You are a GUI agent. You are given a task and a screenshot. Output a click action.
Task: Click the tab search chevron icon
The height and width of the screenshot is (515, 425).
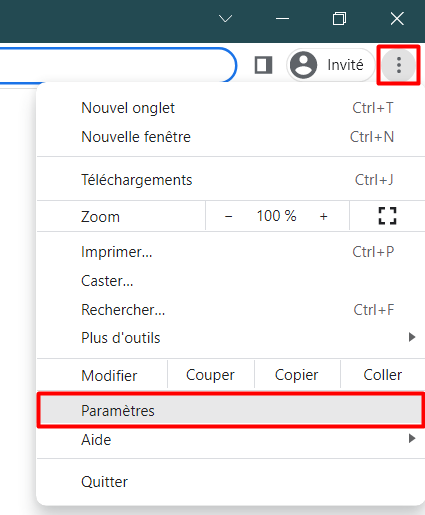225,18
